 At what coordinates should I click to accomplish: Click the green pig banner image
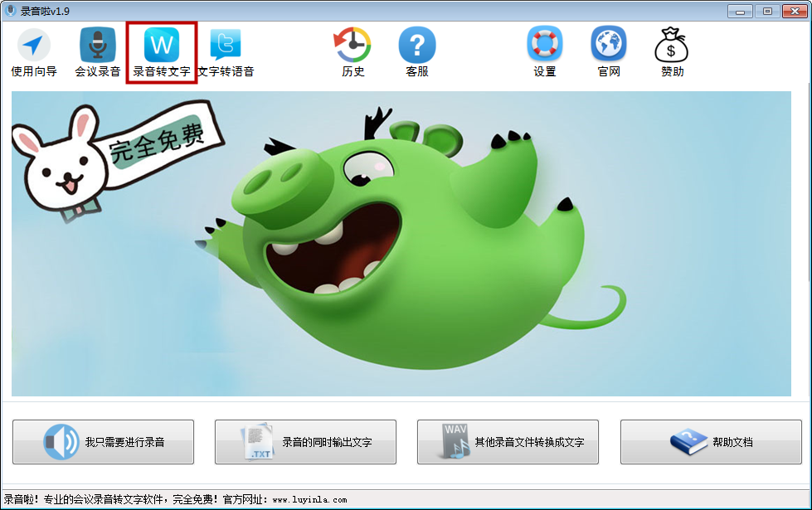401,244
